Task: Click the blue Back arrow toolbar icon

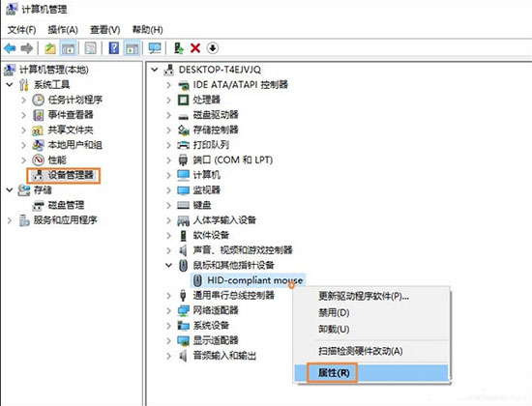Action: tap(10, 48)
